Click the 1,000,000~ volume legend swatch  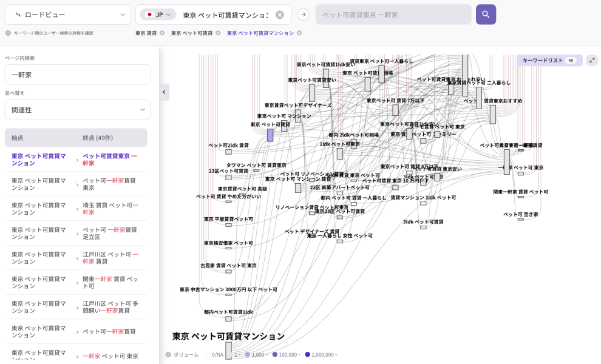click(308, 354)
